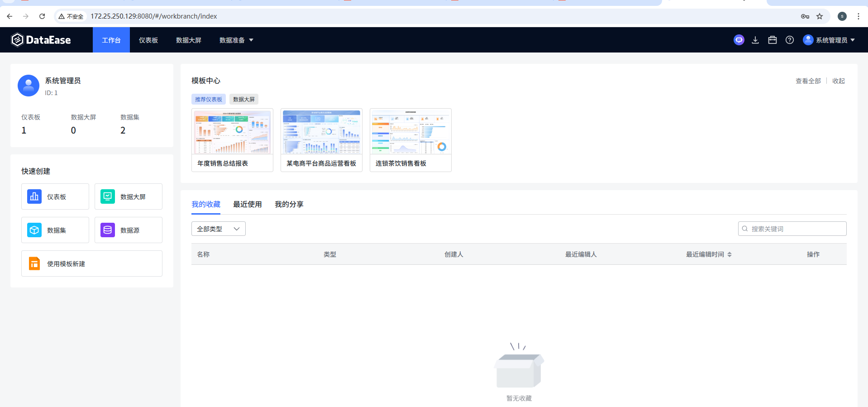Create a new dashboard via 仪表板 icon

tap(34, 196)
